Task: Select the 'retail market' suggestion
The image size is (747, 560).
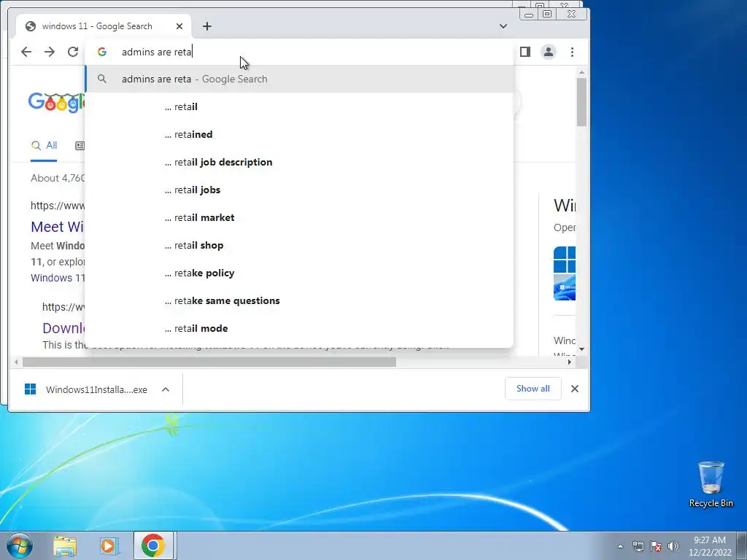Action: tap(300, 217)
